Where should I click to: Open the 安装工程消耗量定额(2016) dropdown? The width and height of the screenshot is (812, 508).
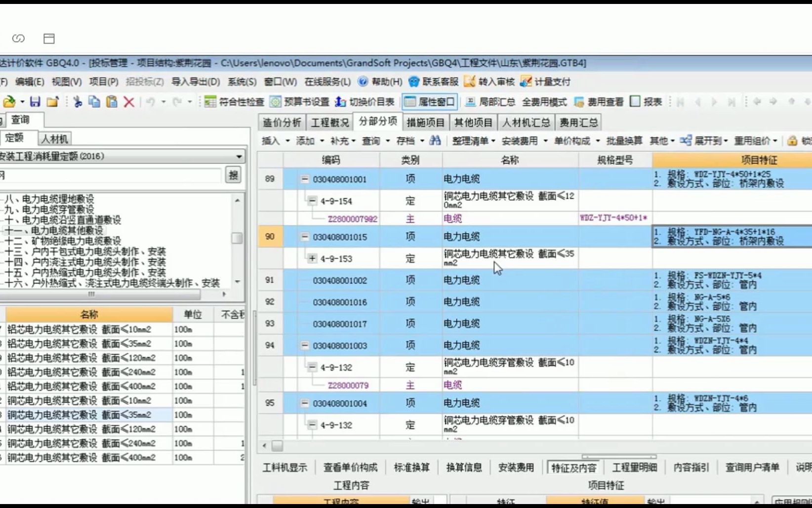[x=239, y=156]
